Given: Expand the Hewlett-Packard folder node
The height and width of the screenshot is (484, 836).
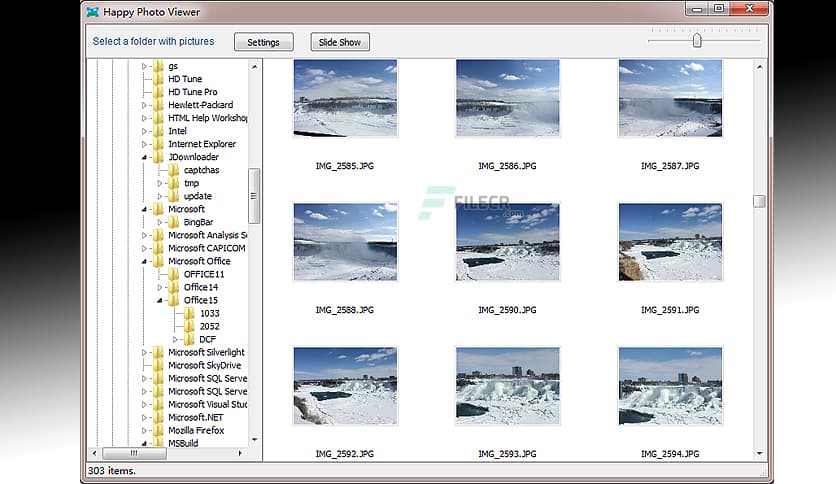Looking at the screenshot, I should click(x=145, y=105).
